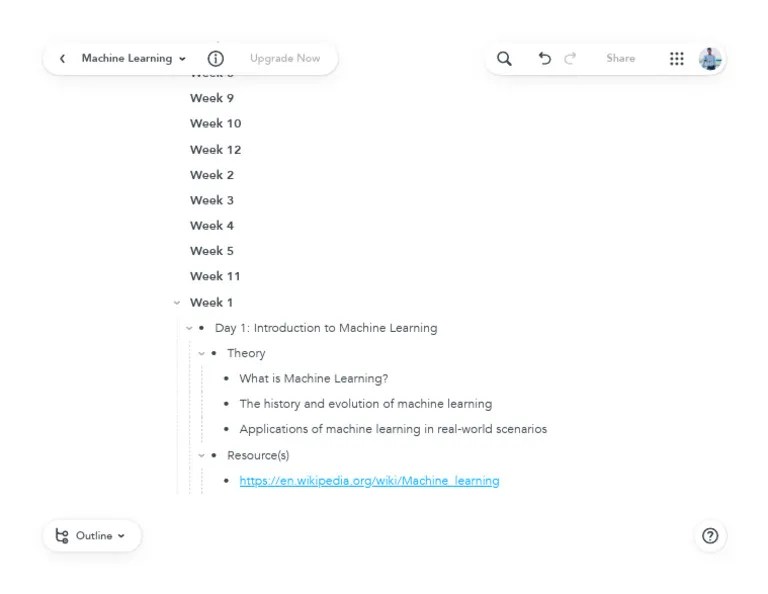Select the Week 9 item
The width and height of the screenshot is (768, 594).
[212, 98]
